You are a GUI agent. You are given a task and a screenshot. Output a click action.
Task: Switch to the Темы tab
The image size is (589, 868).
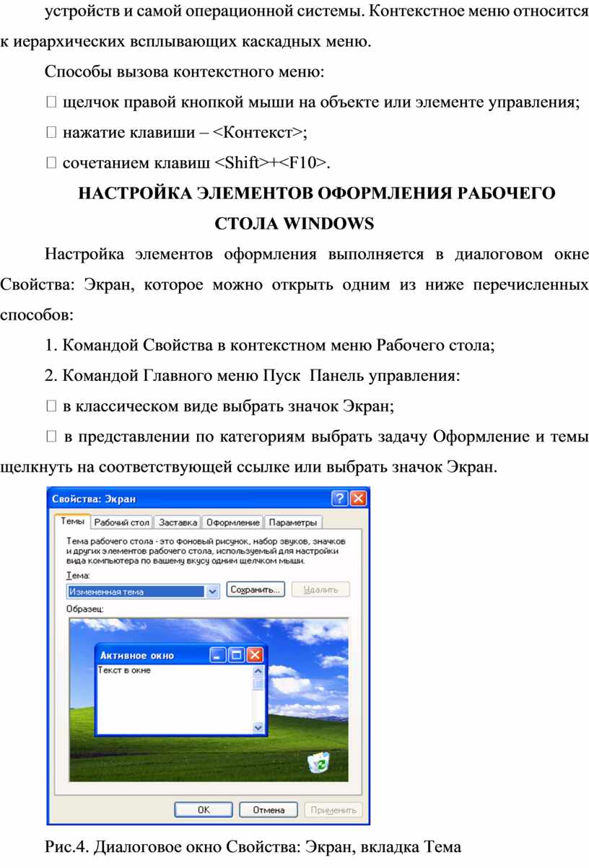point(72,521)
